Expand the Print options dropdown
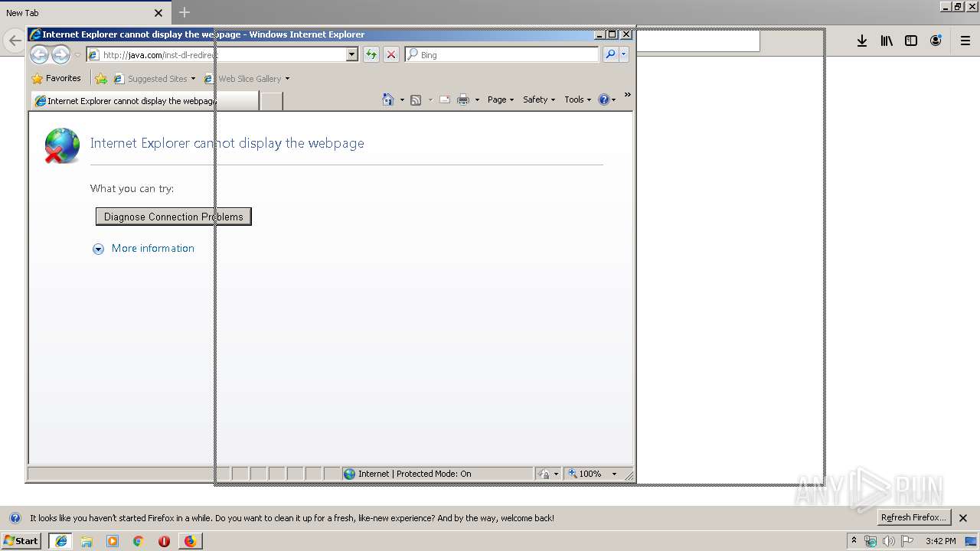Screen dimensions: 980x551 point(477,99)
